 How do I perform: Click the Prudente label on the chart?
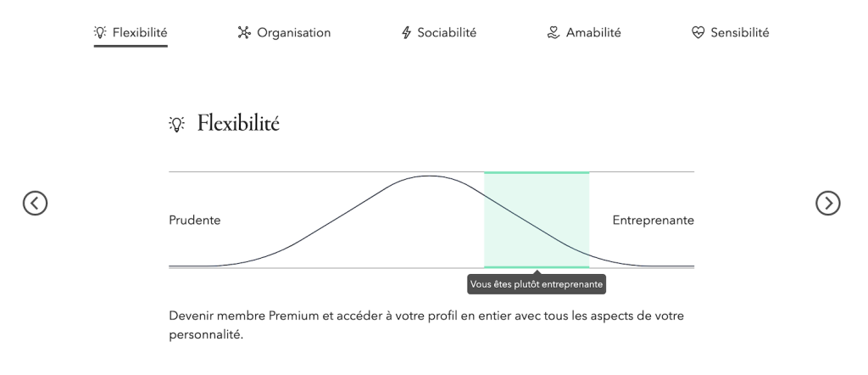click(x=195, y=220)
